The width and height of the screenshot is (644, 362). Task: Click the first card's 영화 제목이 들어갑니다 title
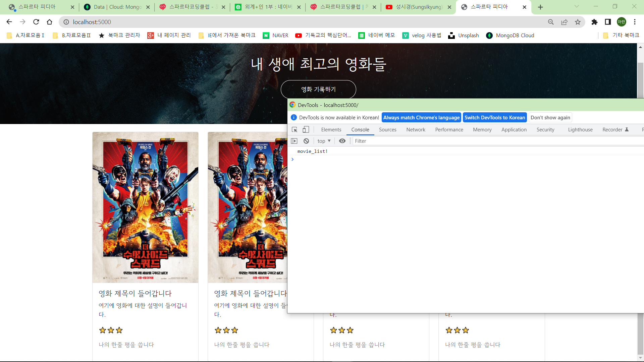135,294
